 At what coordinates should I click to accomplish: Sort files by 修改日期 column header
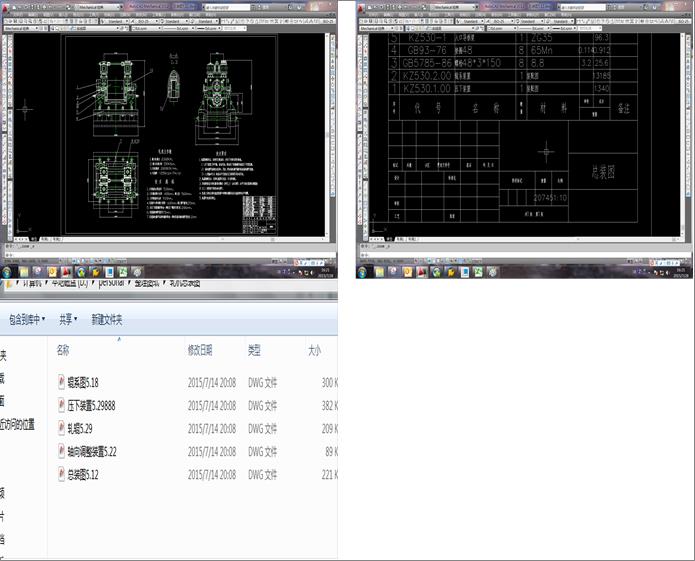200,351
